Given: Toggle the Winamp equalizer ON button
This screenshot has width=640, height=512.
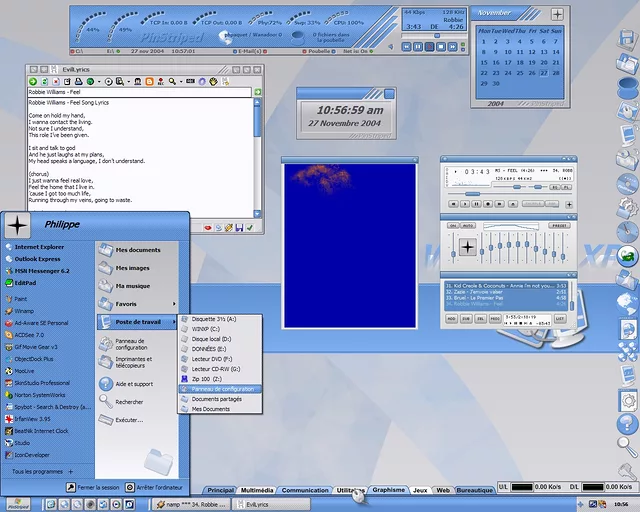Looking at the screenshot, I should (x=453, y=226).
